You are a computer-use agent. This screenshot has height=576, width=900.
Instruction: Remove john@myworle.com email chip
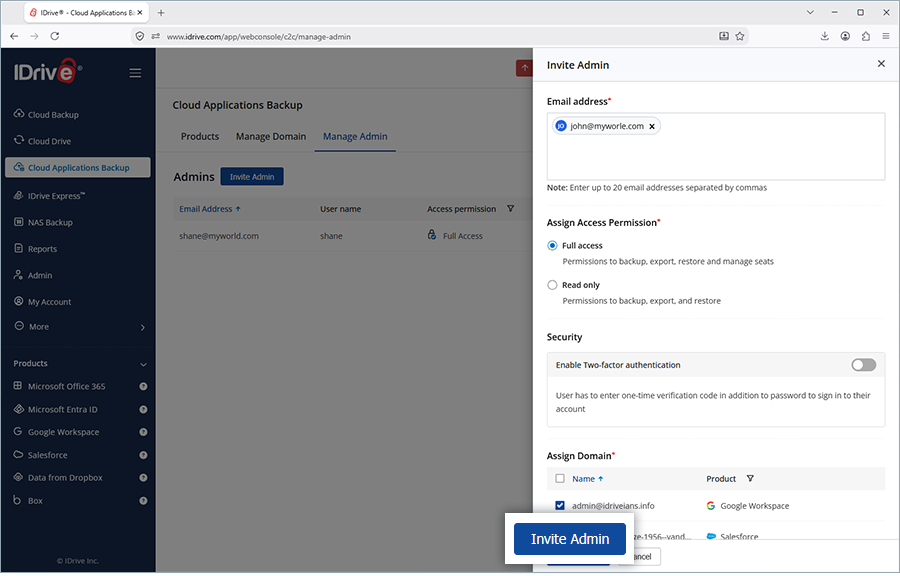(651, 126)
